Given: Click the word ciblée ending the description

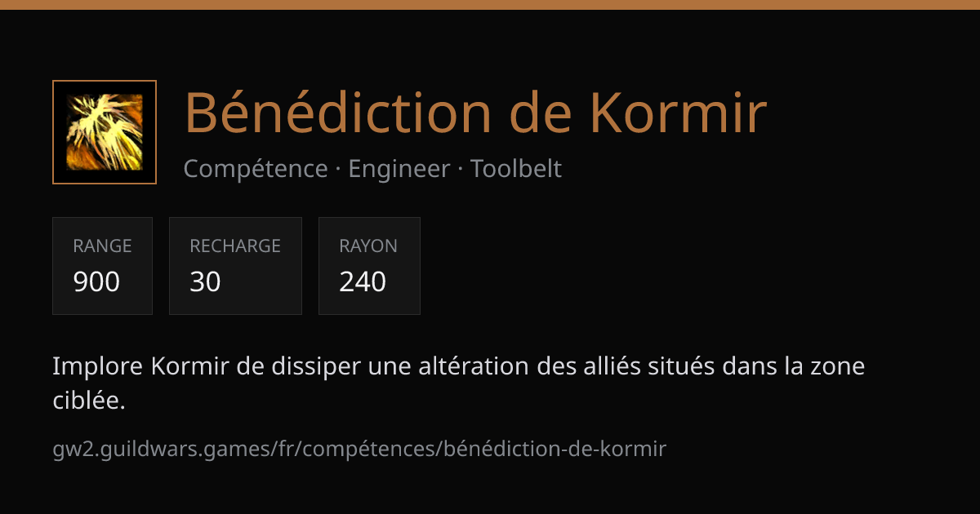Looking at the screenshot, I should click(89, 401).
